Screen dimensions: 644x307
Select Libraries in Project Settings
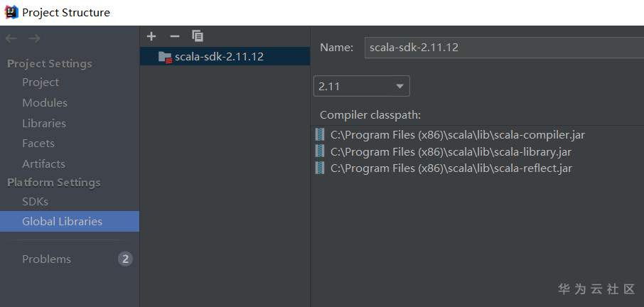pos(44,124)
